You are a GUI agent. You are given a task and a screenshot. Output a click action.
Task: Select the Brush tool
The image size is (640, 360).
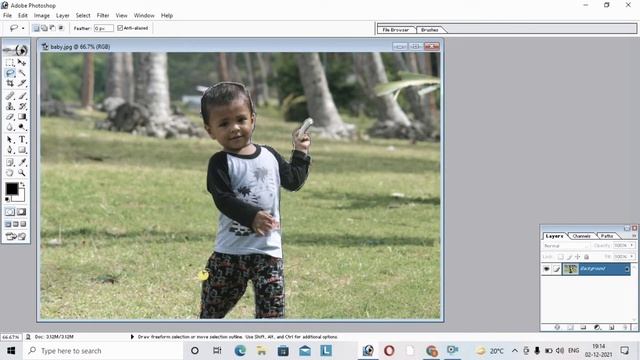(x=22, y=96)
